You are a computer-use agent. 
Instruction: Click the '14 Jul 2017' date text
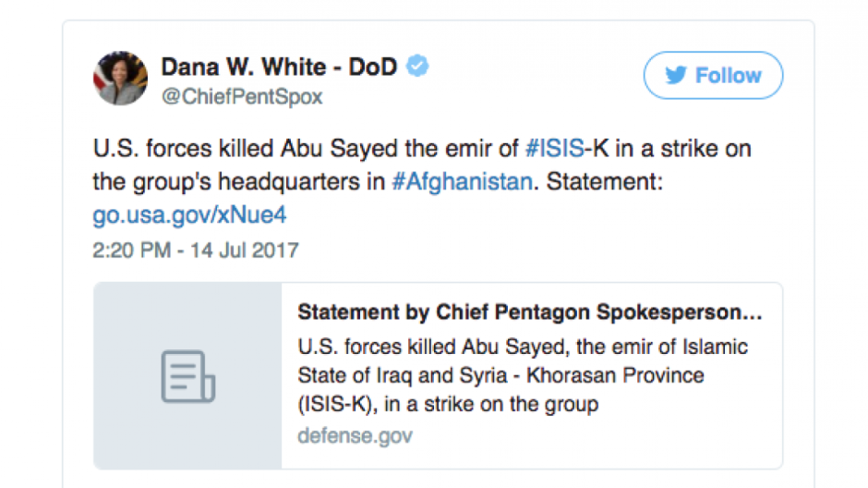pyautogui.click(x=247, y=250)
